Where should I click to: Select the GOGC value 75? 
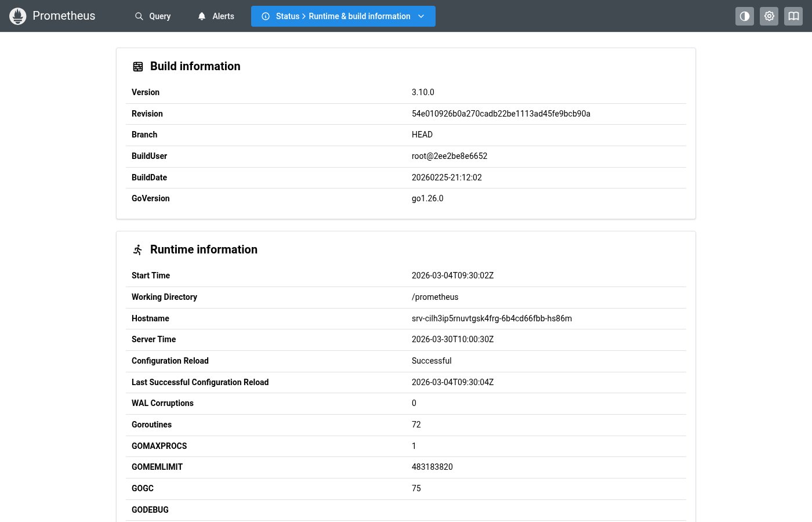click(x=416, y=488)
